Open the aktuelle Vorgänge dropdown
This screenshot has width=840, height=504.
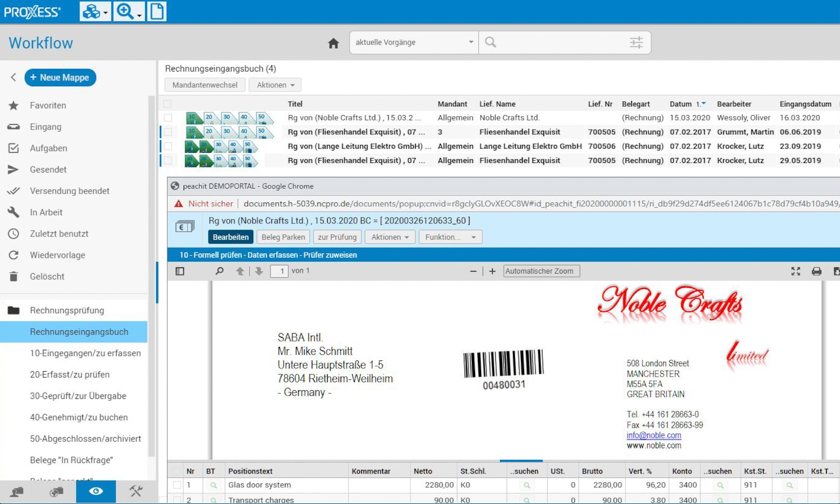(x=414, y=43)
